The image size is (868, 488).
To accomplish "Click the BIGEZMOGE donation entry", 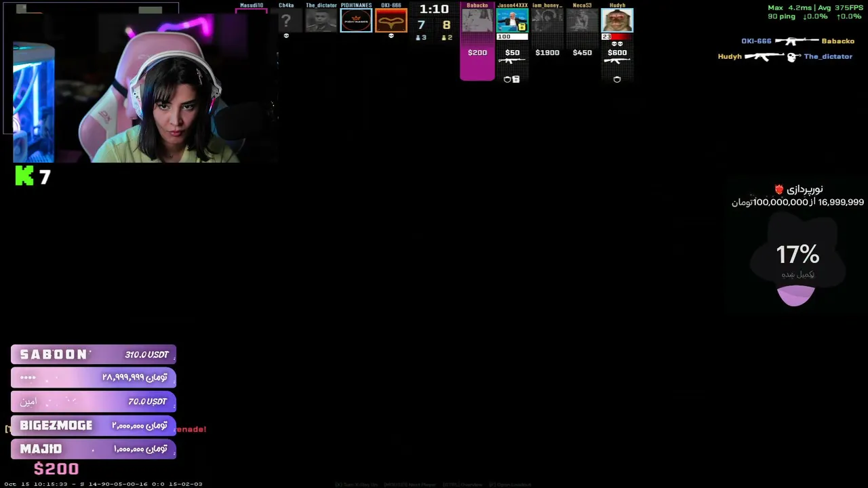I will pos(94,425).
